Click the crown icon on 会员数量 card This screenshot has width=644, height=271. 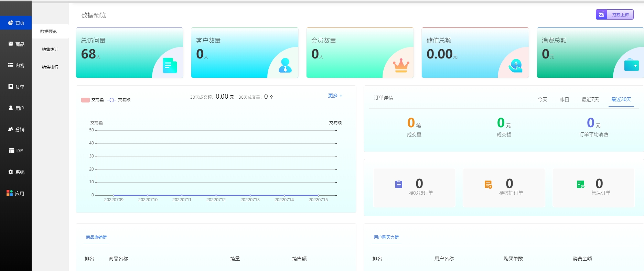coord(401,65)
